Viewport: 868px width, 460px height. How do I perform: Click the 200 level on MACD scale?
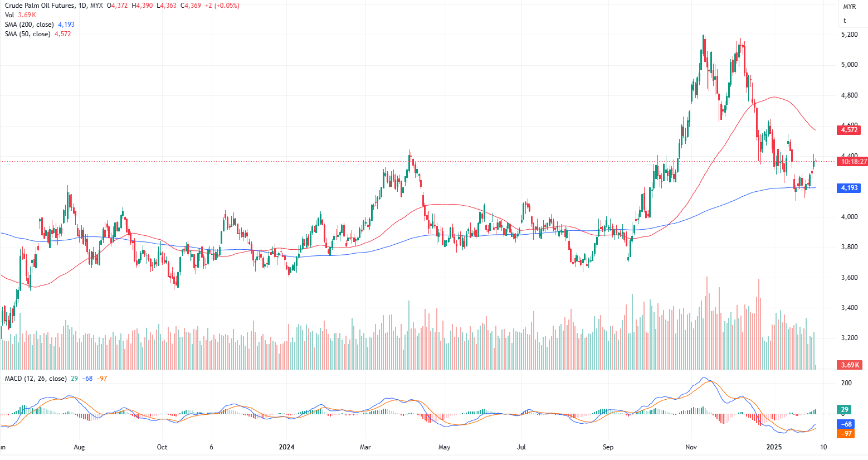pos(846,383)
